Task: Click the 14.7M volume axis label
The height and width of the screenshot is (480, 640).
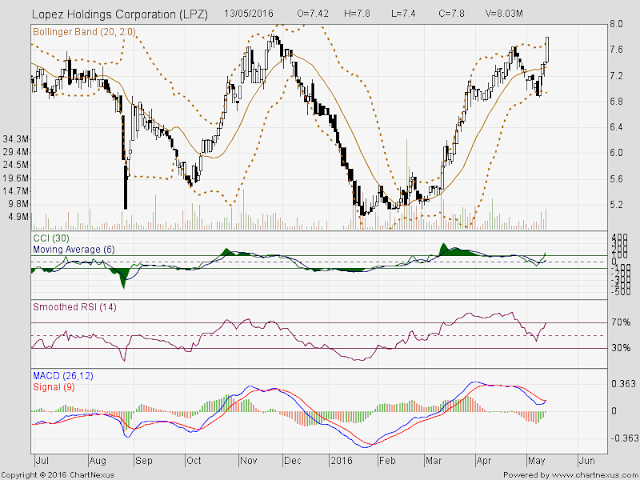Action: click(16, 191)
